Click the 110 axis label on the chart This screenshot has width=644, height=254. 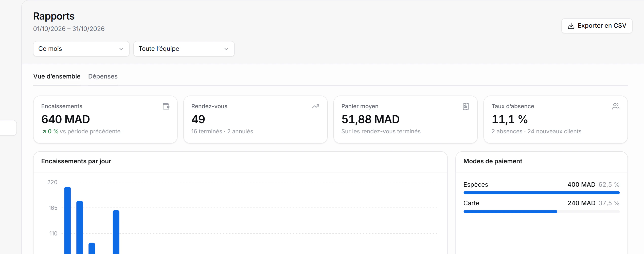pos(53,233)
